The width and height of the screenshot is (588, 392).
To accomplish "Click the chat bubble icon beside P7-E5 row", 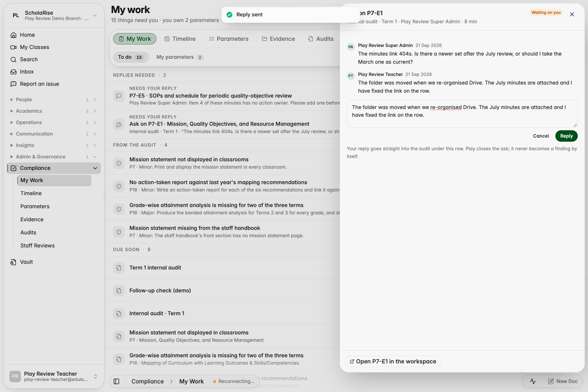I will [x=119, y=96].
